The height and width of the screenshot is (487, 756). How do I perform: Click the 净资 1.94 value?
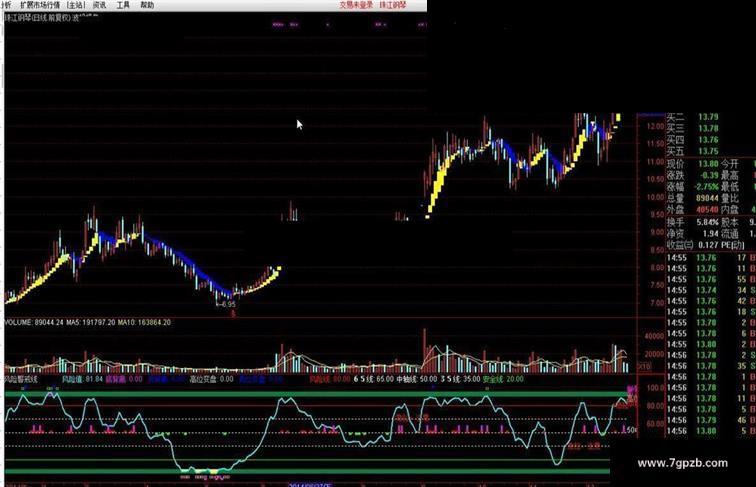[x=710, y=233]
